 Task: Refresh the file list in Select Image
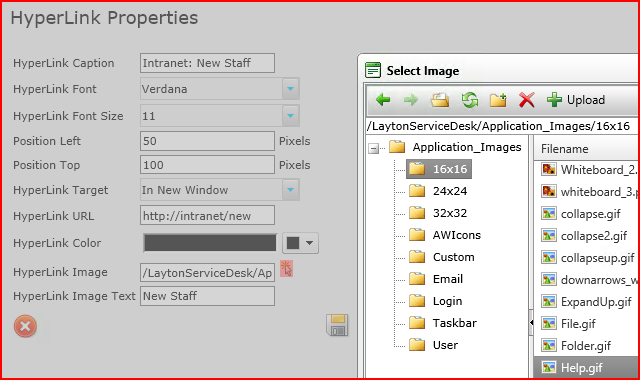click(x=470, y=100)
